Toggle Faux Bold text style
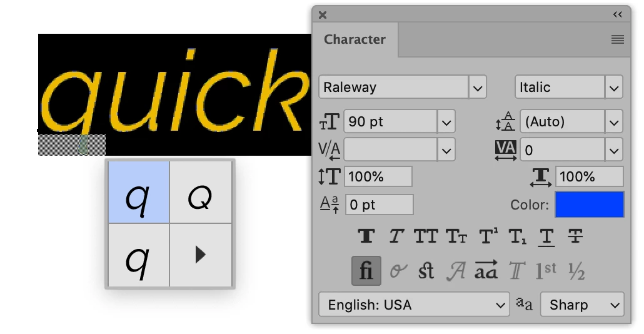 [x=366, y=236]
